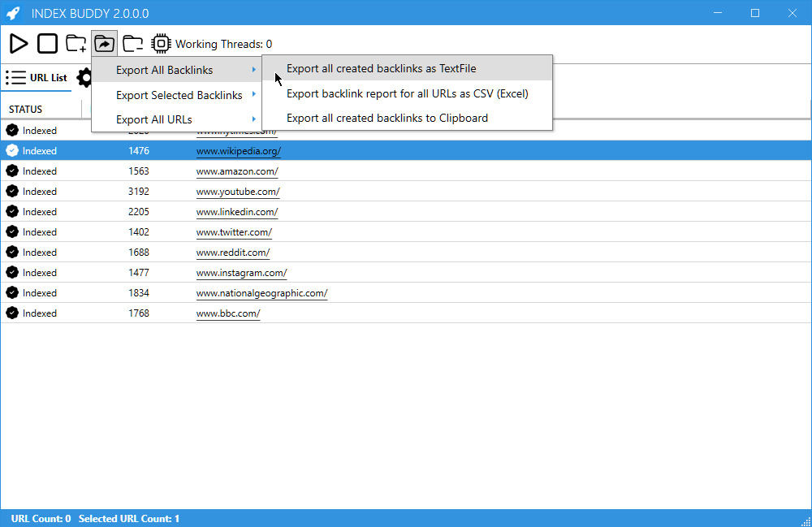Toggle the status checkmark for www.bbc.com
Viewport: 812px width, 527px height.
click(11, 313)
